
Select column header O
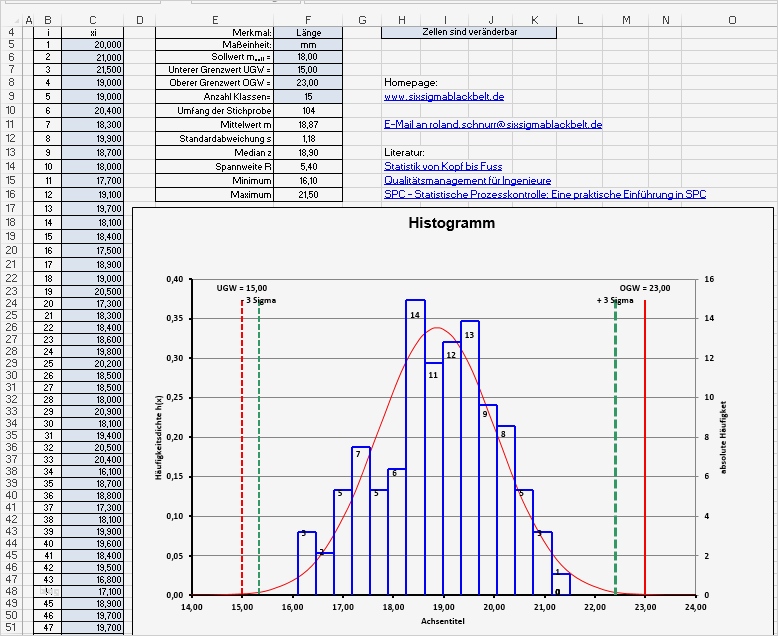tap(731, 20)
